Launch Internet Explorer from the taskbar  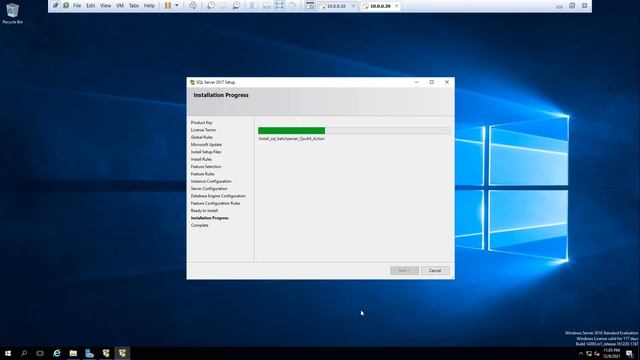57,353
